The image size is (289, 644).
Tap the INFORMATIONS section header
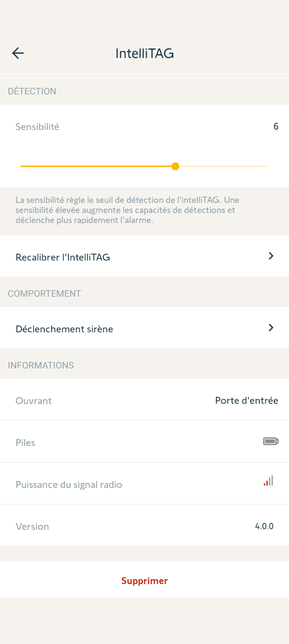tap(41, 365)
